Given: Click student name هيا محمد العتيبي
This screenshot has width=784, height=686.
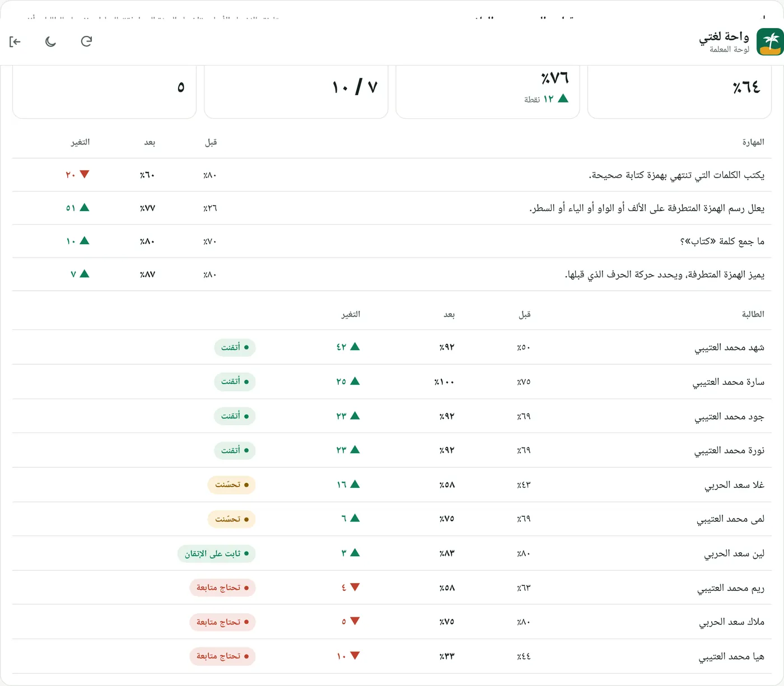Looking at the screenshot, I should point(731,656).
